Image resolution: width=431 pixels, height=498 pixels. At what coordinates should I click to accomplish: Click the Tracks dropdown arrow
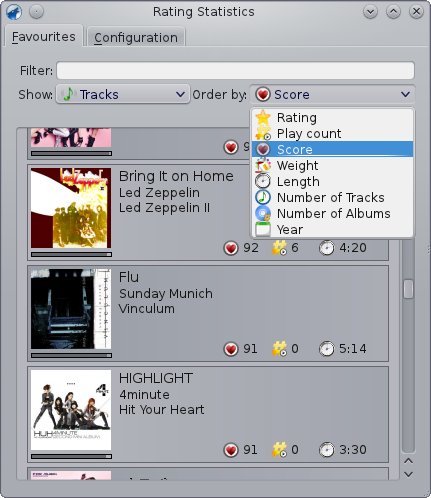pyautogui.click(x=180, y=95)
